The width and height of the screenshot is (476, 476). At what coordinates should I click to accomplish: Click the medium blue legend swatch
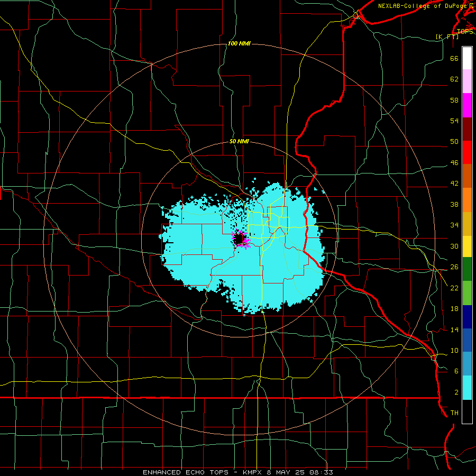[467, 340]
